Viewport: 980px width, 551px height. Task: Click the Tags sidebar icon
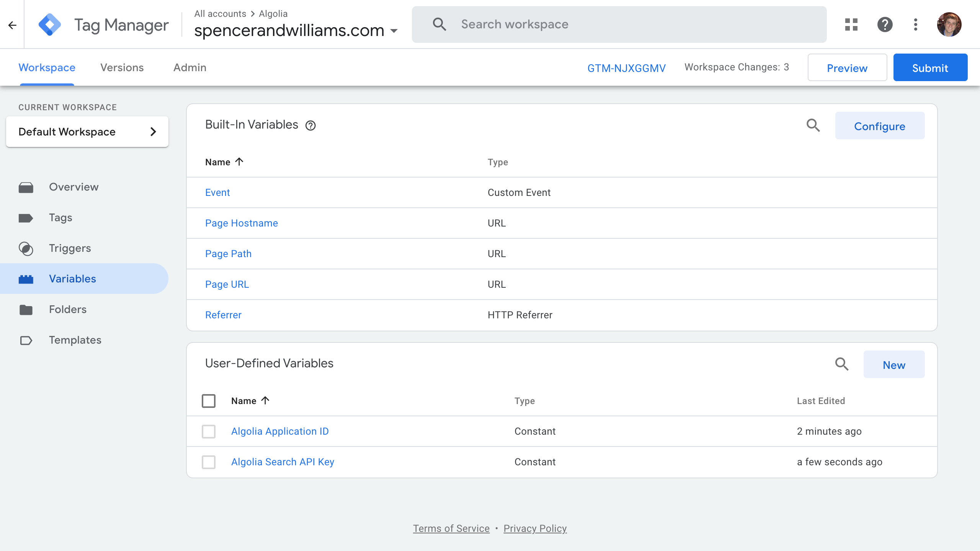pos(27,217)
